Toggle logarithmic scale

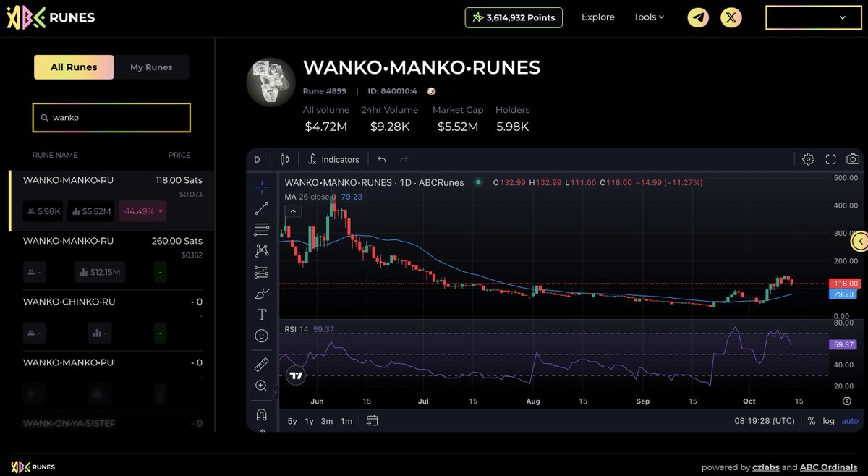[828, 421]
